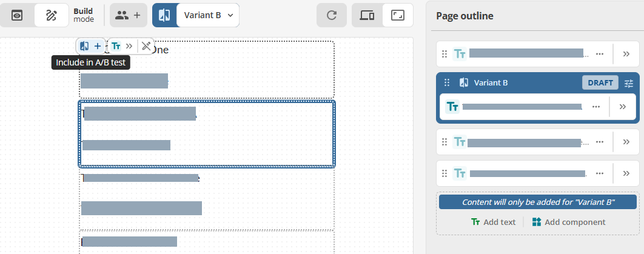Click the A/B test icon beside Variant B dropdown
The image size is (644, 254).
click(x=164, y=16)
